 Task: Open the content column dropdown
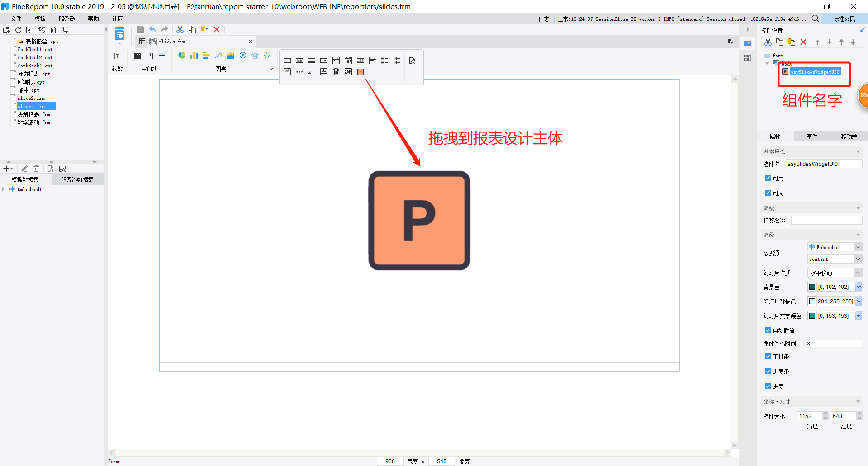[858, 259]
